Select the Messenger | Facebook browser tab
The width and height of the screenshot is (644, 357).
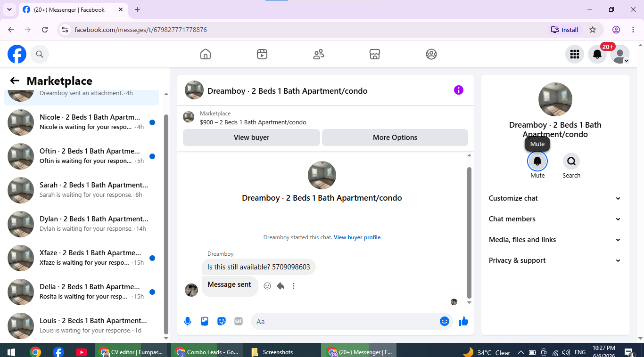coord(73,9)
